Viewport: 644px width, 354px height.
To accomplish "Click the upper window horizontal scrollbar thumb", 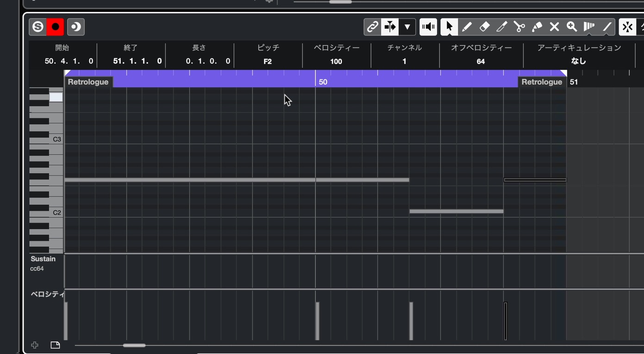I will point(341,2).
